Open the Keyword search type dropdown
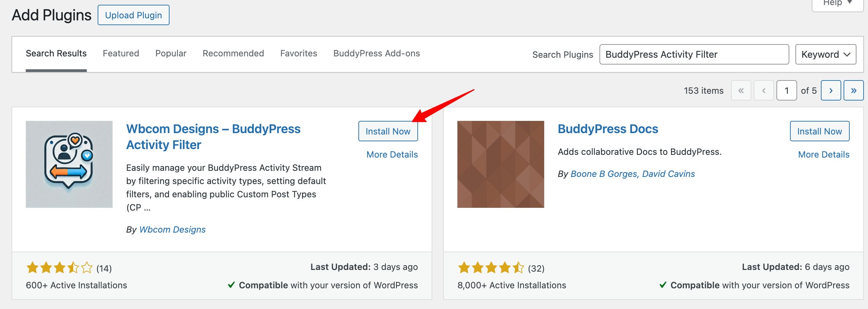 826,54
